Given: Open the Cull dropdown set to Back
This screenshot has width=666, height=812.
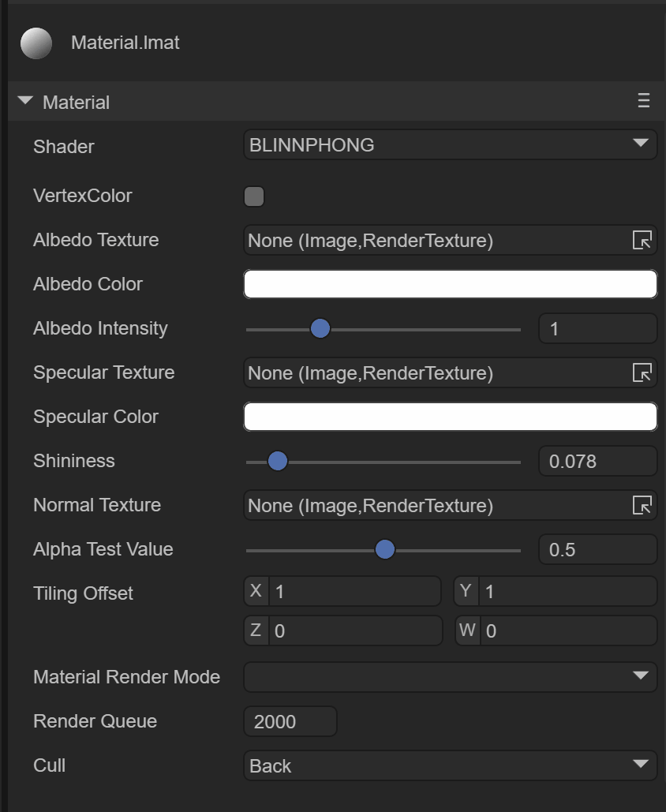Looking at the screenshot, I should [450, 765].
